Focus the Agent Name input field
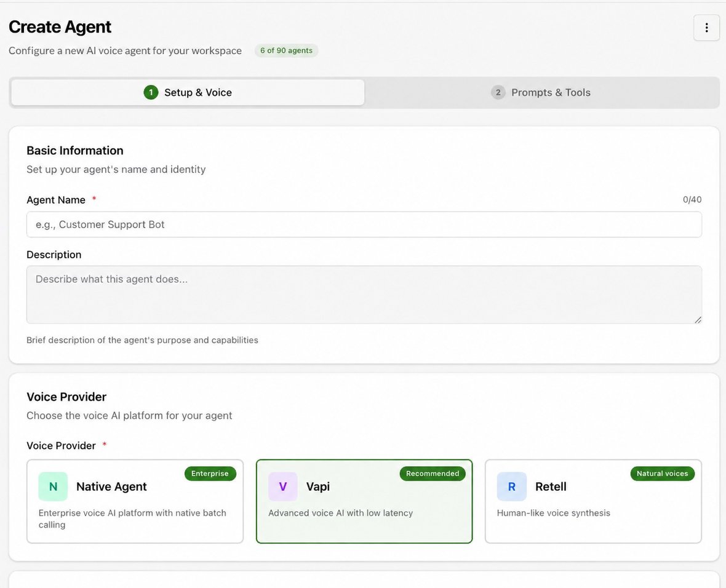726x588 pixels. point(364,224)
